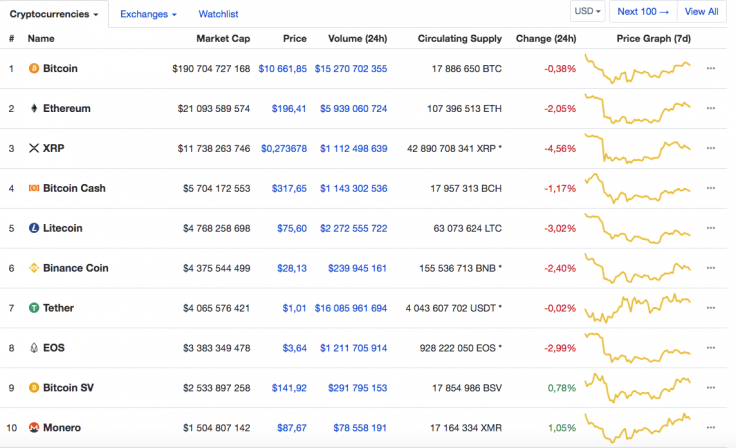Go to Next 100 coins
This screenshot has height=448, width=736.
coord(643,11)
